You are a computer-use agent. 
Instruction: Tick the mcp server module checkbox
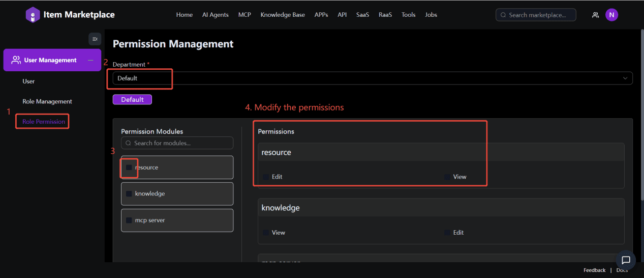129,220
